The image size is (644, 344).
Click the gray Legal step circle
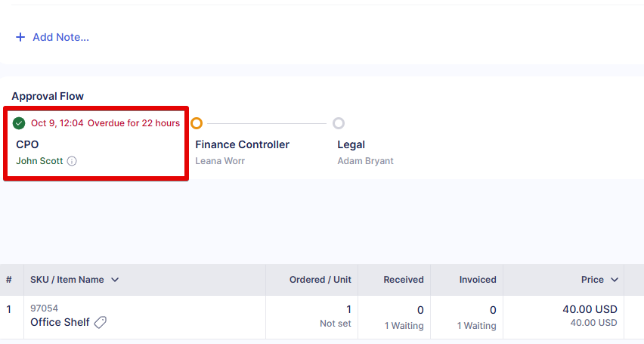(339, 123)
